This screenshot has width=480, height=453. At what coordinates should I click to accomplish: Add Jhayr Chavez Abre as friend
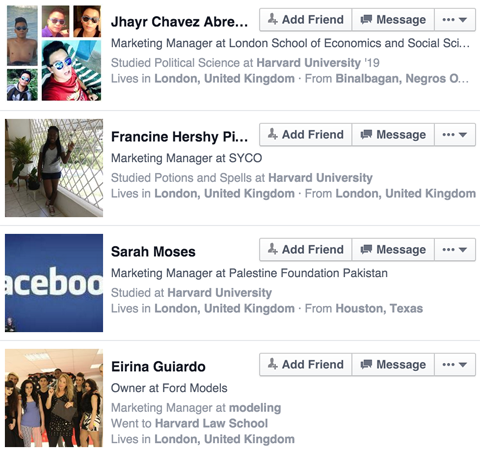[x=306, y=20]
